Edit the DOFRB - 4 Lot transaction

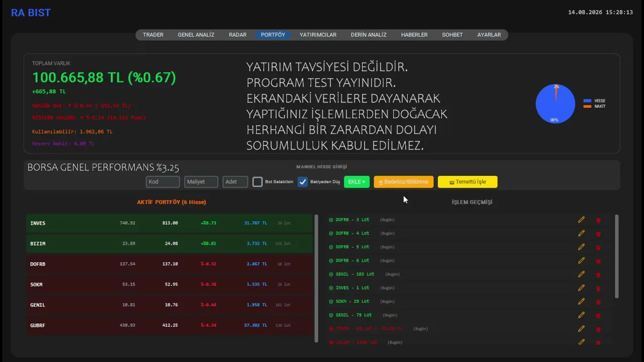click(581, 233)
